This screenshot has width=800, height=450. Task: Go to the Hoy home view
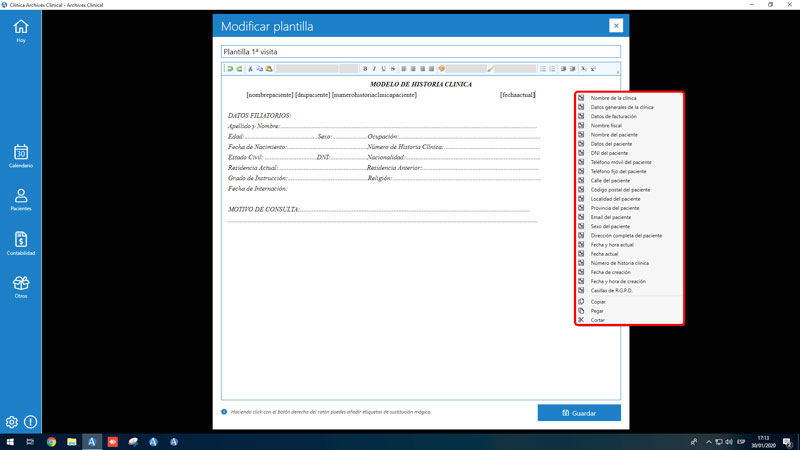coord(21,30)
